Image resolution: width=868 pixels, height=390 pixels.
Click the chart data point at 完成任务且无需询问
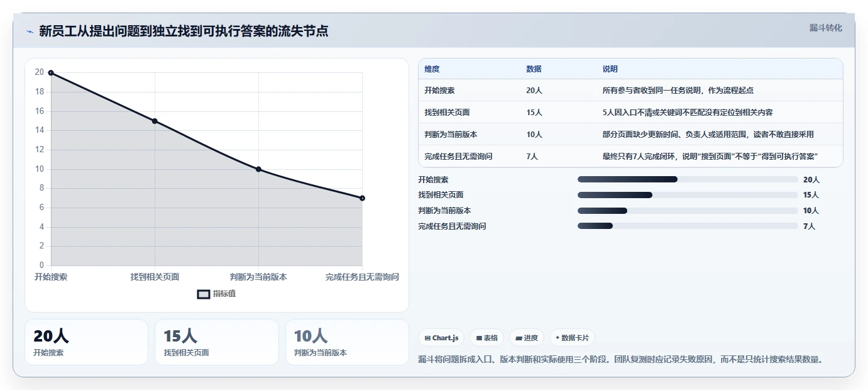(362, 198)
